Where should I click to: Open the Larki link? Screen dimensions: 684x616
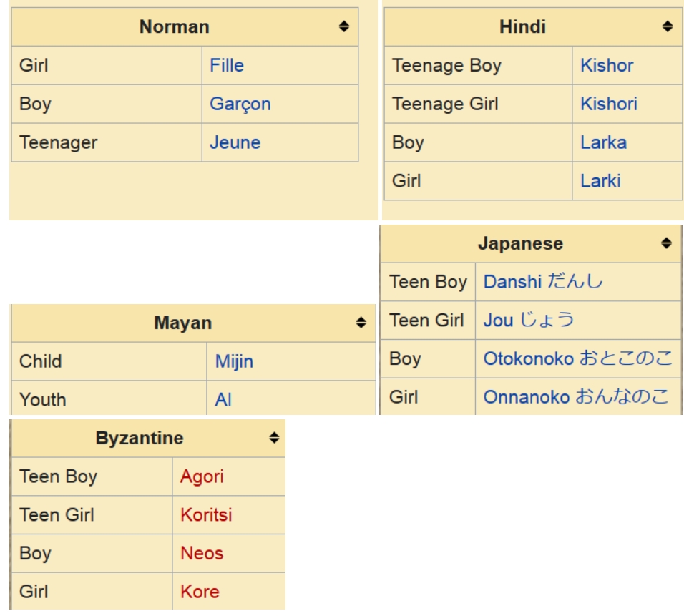point(600,181)
